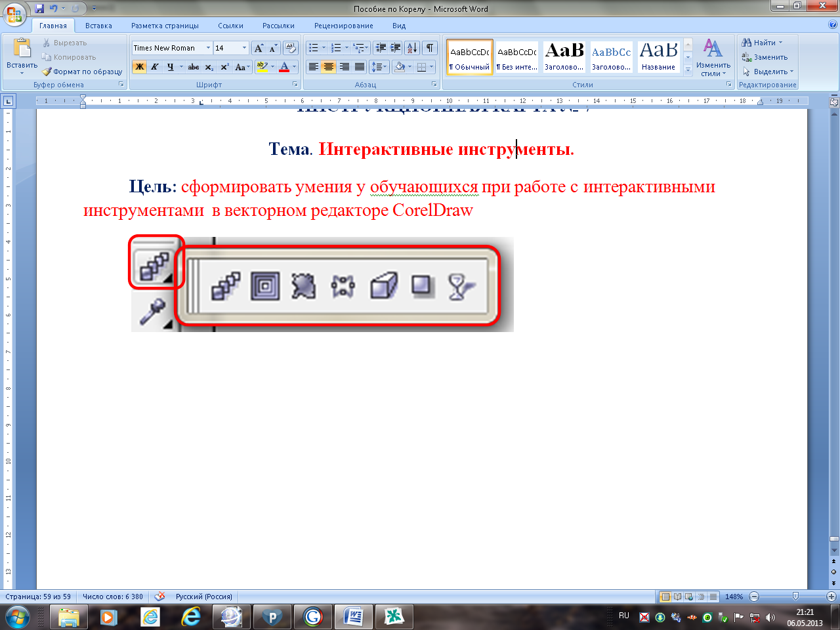The image size is (840, 630).
Task: Open the Шрифт dialog launcher
Action: pos(295,85)
